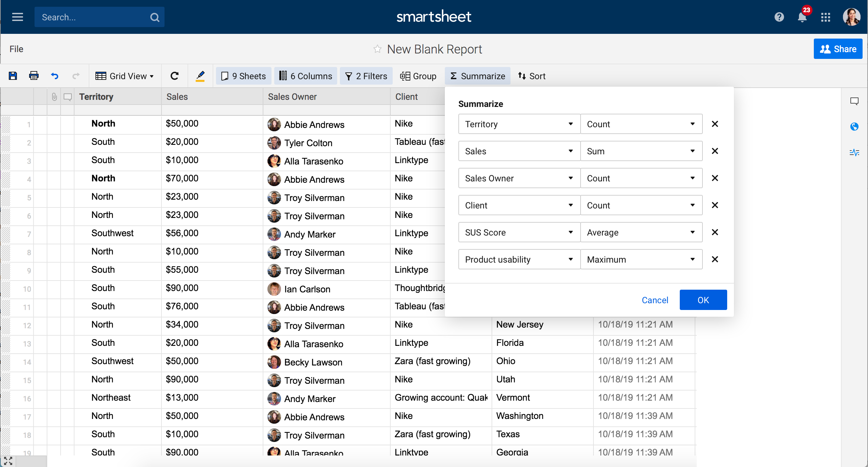Image resolution: width=868 pixels, height=467 pixels.
Task: Click the highlight changes pencil icon
Action: (200, 76)
